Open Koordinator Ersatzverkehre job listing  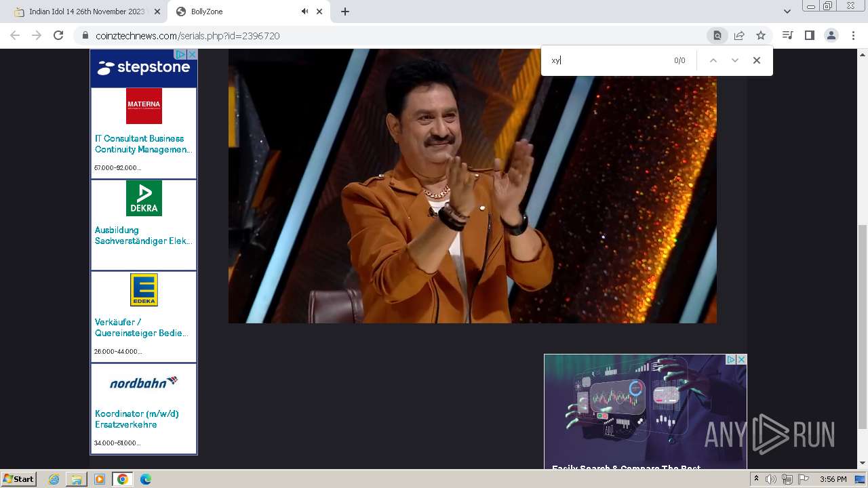(x=137, y=419)
